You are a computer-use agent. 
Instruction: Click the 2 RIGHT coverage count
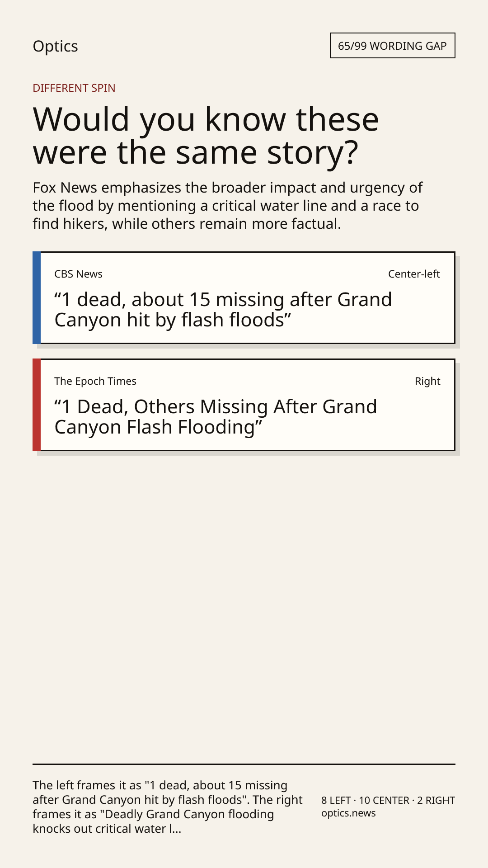tap(436, 800)
